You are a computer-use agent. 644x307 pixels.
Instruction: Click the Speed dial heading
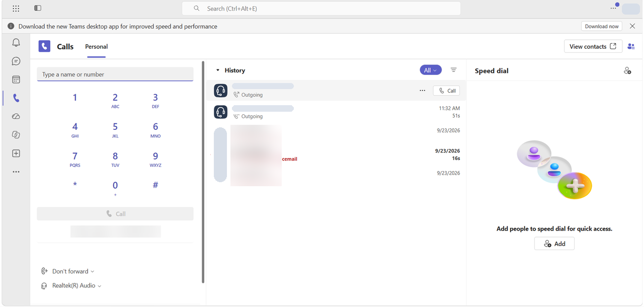coord(492,71)
